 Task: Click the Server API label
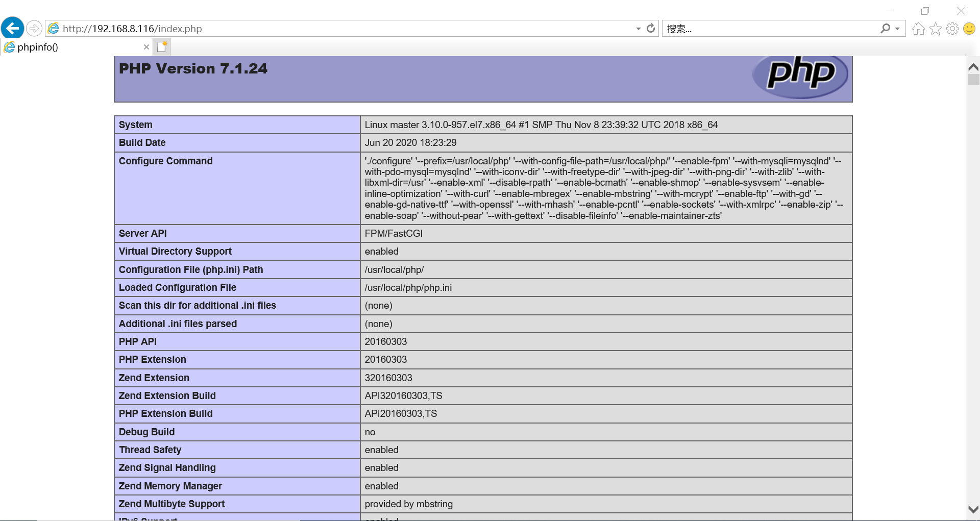[x=142, y=233]
